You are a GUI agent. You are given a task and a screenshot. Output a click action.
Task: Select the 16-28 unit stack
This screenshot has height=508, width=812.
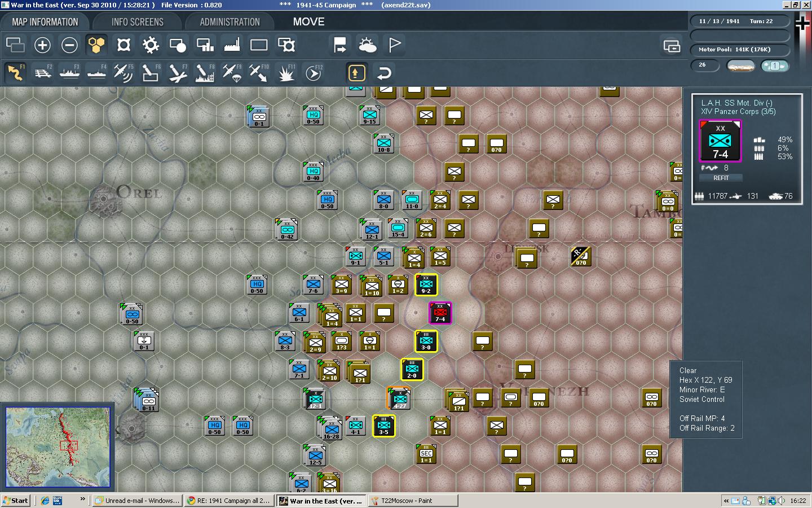tap(330, 428)
